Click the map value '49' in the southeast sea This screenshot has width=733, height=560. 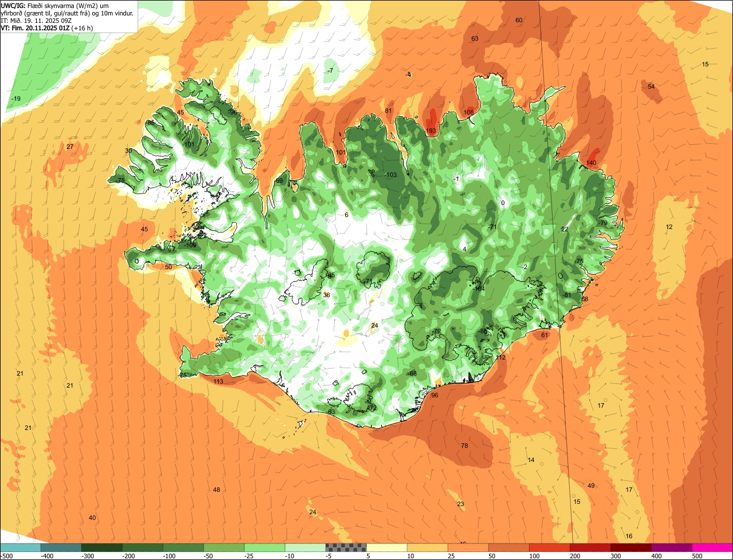tap(591, 486)
